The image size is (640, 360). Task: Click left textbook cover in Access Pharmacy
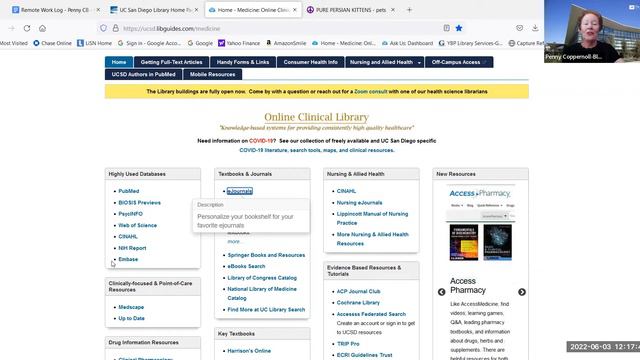click(x=464, y=242)
